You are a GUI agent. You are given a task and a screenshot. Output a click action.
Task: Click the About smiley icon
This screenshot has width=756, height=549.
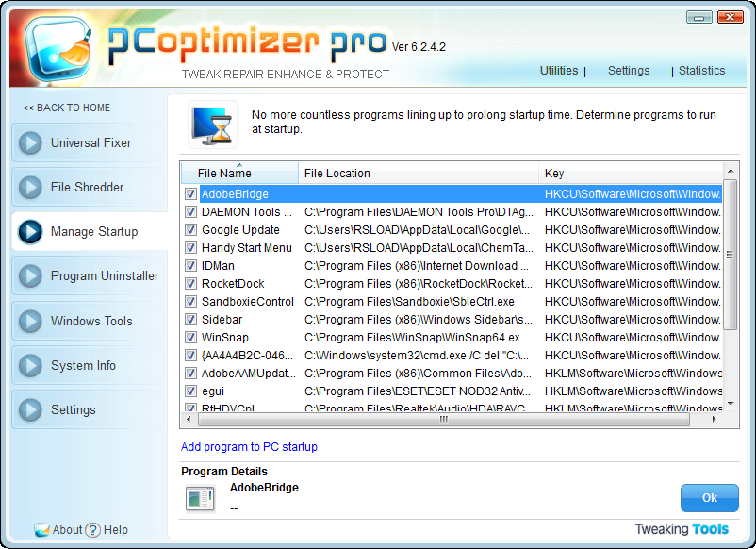[44, 530]
